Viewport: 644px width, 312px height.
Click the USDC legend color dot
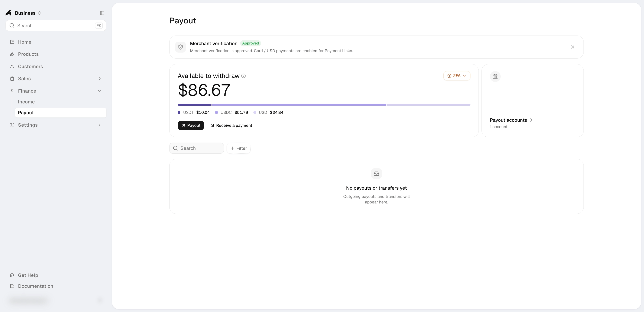(x=217, y=112)
